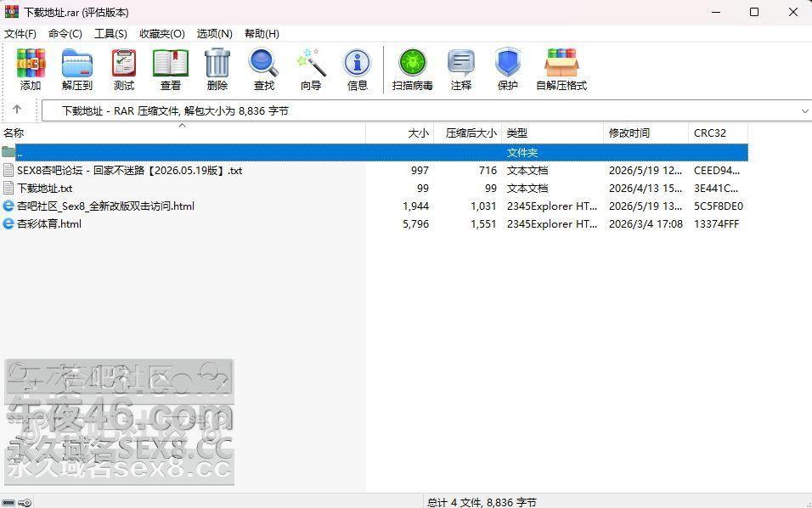Click the Add (添加) archive icon
The width and height of the screenshot is (812, 508).
(x=31, y=70)
